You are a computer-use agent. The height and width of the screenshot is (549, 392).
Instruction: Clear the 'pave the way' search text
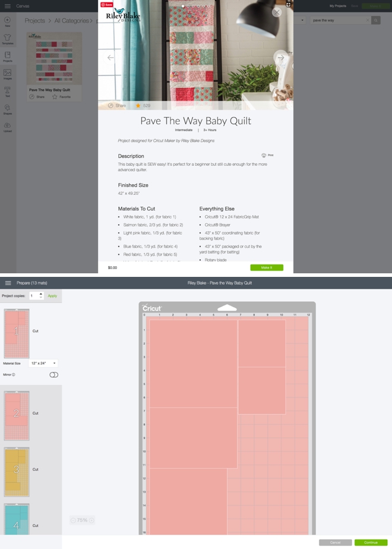tap(368, 20)
